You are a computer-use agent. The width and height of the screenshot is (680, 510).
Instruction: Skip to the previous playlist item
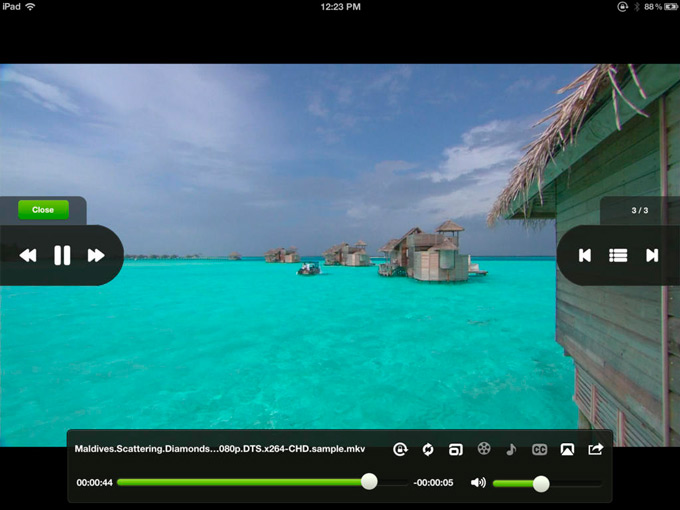click(585, 255)
